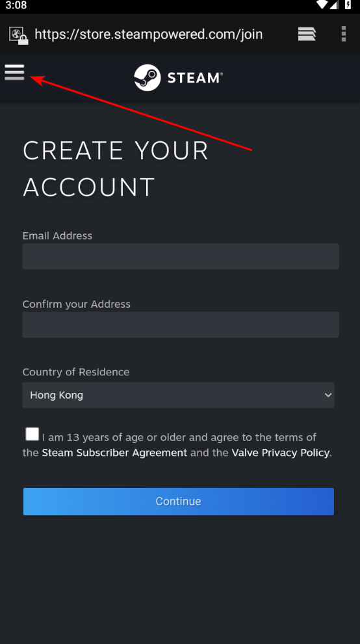This screenshot has width=360, height=644.
Task: Tap the Steam logo in header
Action: 178,77
